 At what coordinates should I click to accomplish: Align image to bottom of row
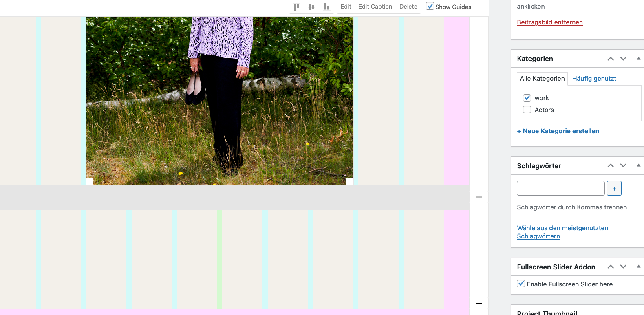[326, 7]
